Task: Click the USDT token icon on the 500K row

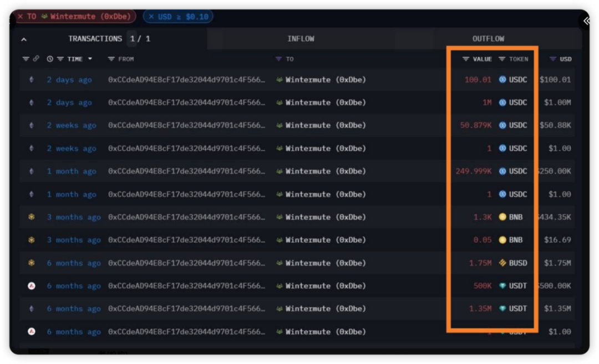Action: point(502,286)
